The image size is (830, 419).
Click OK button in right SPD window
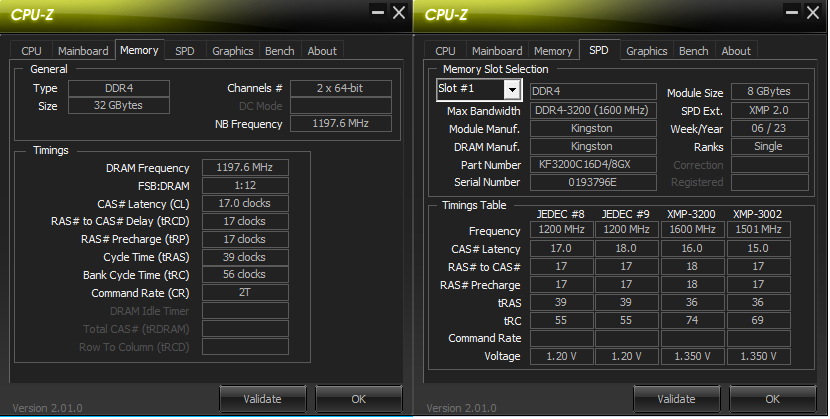[x=772, y=399]
